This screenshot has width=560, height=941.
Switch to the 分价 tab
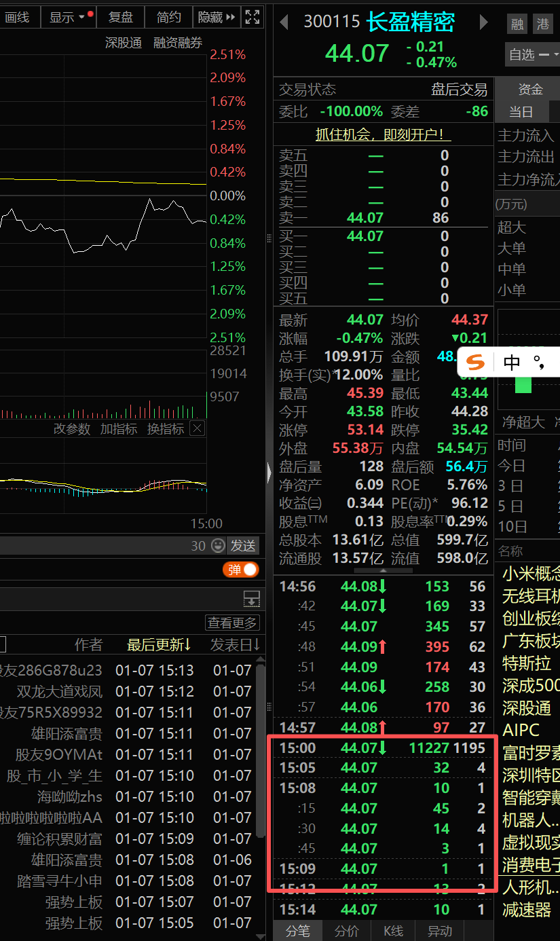coord(346,930)
